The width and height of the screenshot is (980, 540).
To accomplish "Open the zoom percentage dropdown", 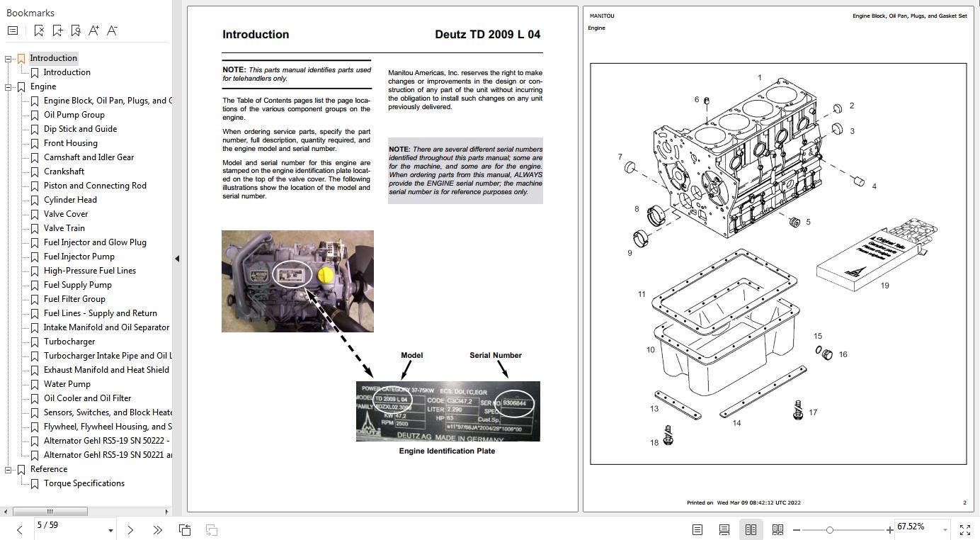I will coord(945,530).
